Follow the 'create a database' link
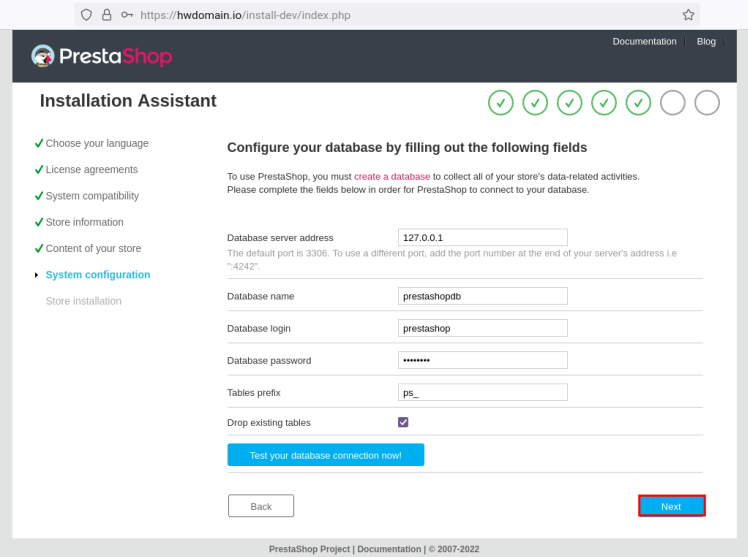Viewport: 748px width, 557px height. tap(392, 176)
